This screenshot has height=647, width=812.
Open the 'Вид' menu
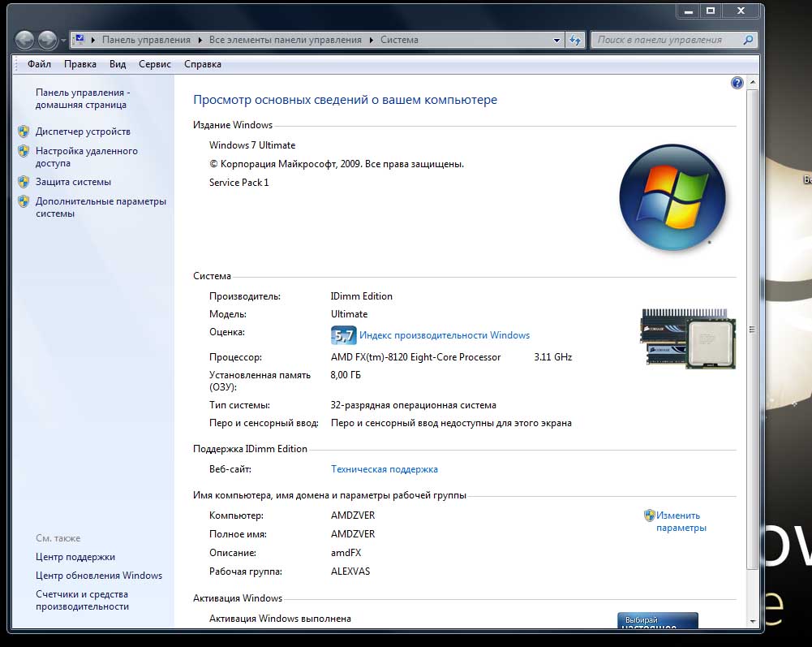[x=118, y=64]
